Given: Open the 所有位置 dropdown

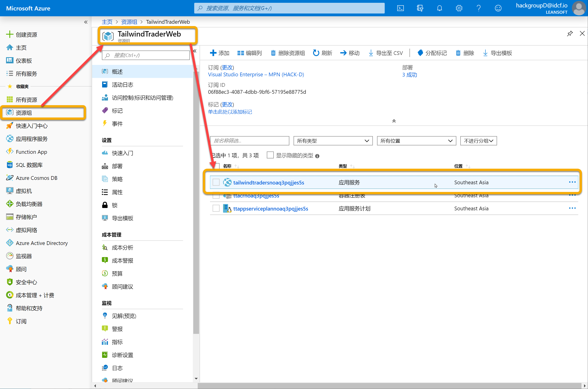Looking at the screenshot, I should point(416,141).
